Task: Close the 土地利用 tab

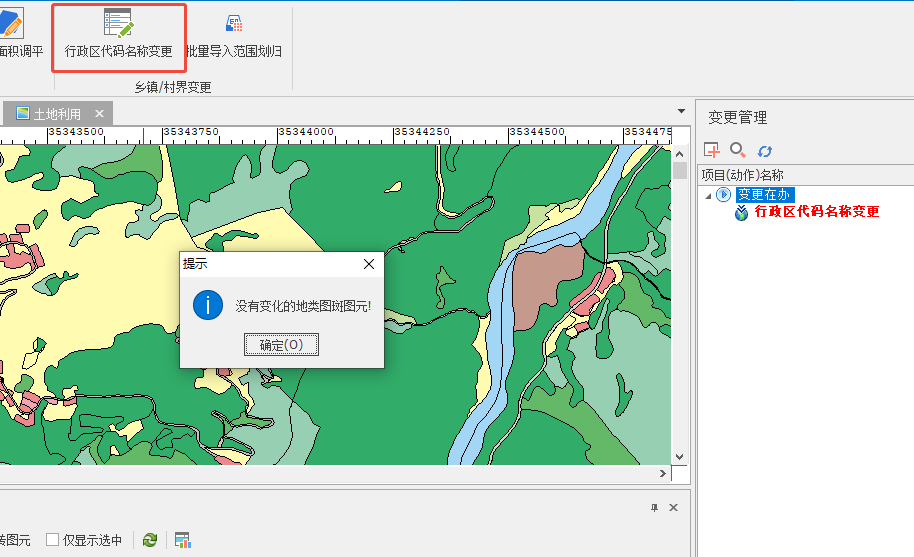Action: pos(99,114)
